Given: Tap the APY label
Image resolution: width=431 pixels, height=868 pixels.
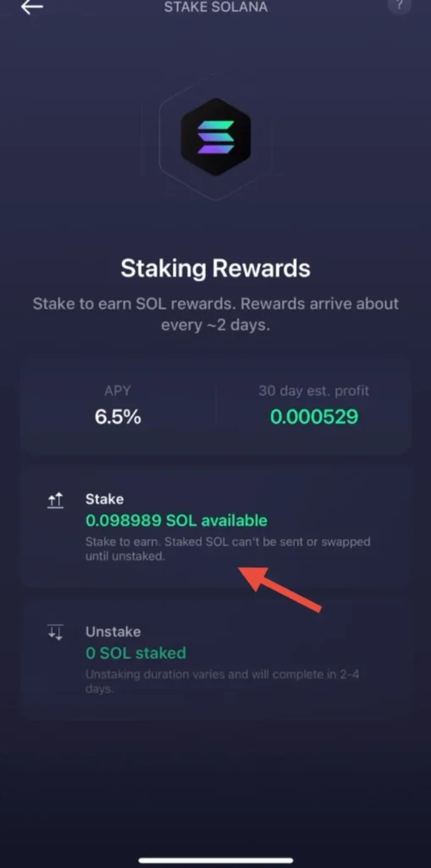Looking at the screenshot, I should [x=118, y=391].
